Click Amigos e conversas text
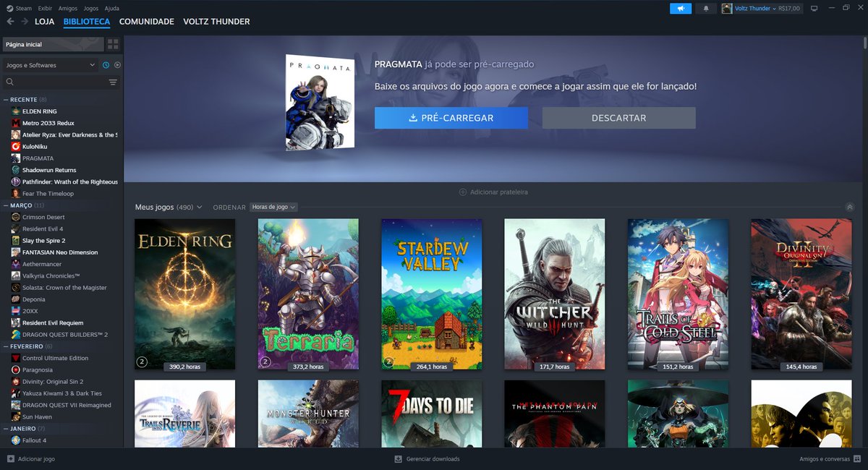This screenshot has height=470, width=868. coord(825,459)
